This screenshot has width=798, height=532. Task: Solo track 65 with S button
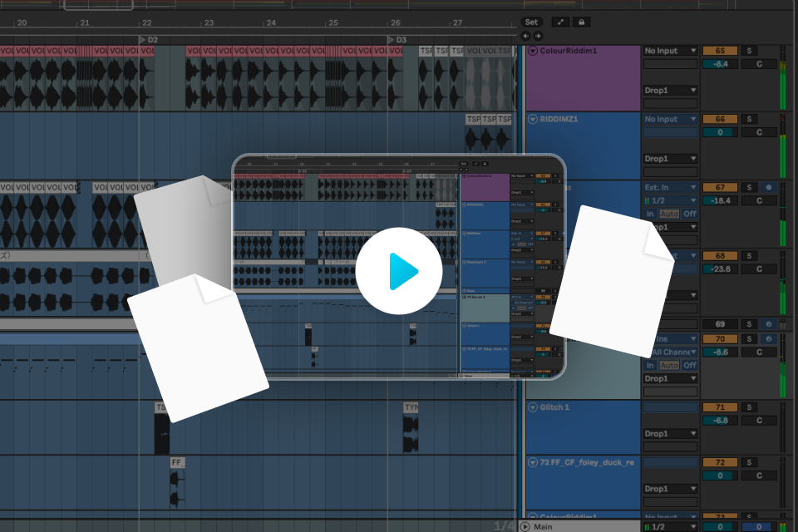pyautogui.click(x=749, y=51)
